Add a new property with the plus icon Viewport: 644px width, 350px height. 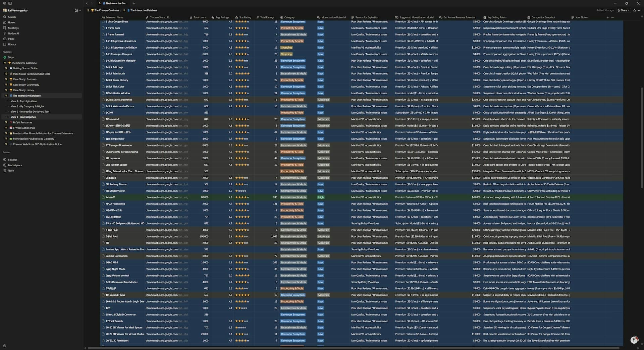pos(608,17)
